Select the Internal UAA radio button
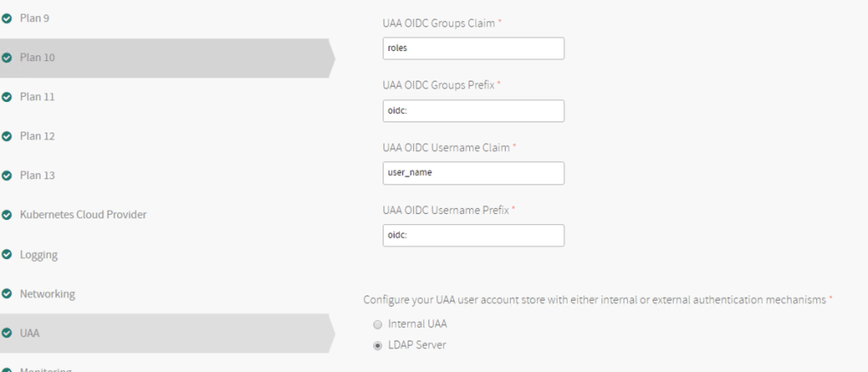Viewport: 868px width, 372px height. [378, 324]
